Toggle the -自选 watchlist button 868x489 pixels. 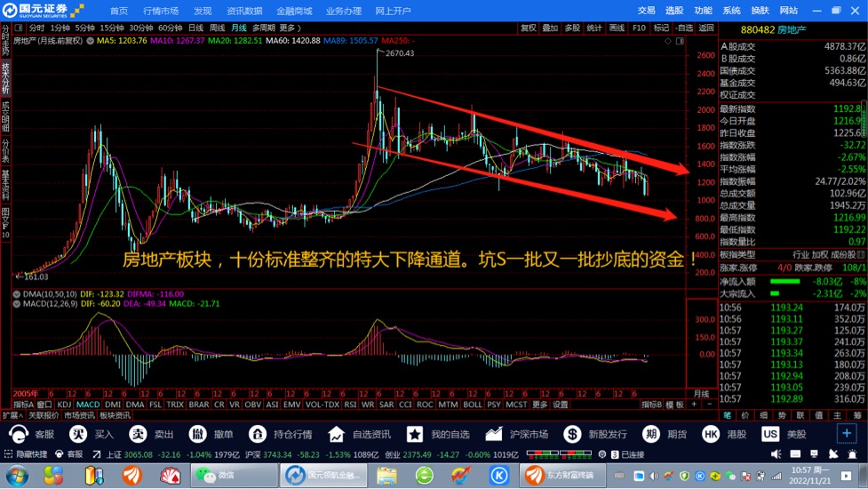[684, 28]
